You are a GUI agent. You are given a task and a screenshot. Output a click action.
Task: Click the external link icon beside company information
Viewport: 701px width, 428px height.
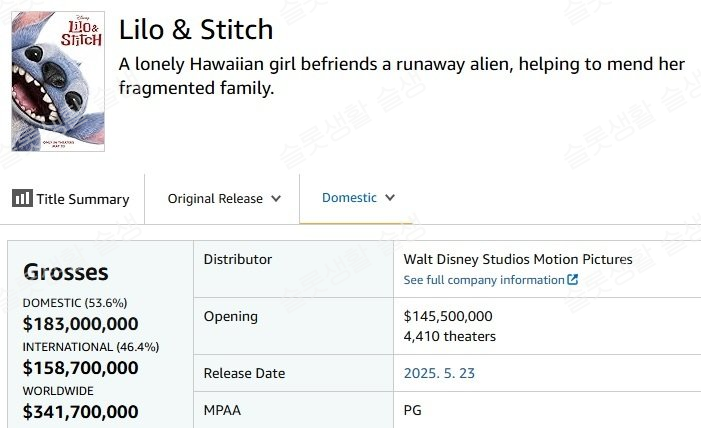[573, 280]
